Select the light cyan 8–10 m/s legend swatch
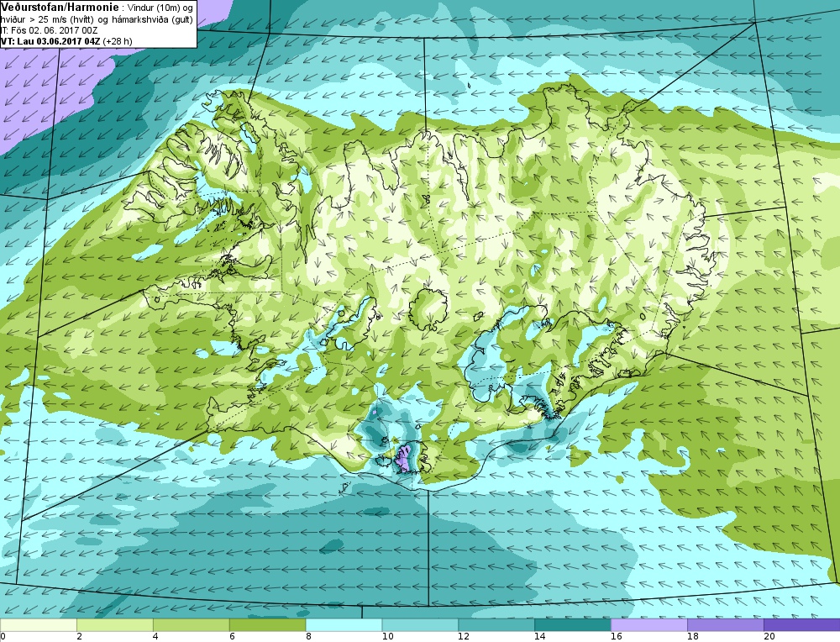840x642 pixels. [x=344, y=625]
